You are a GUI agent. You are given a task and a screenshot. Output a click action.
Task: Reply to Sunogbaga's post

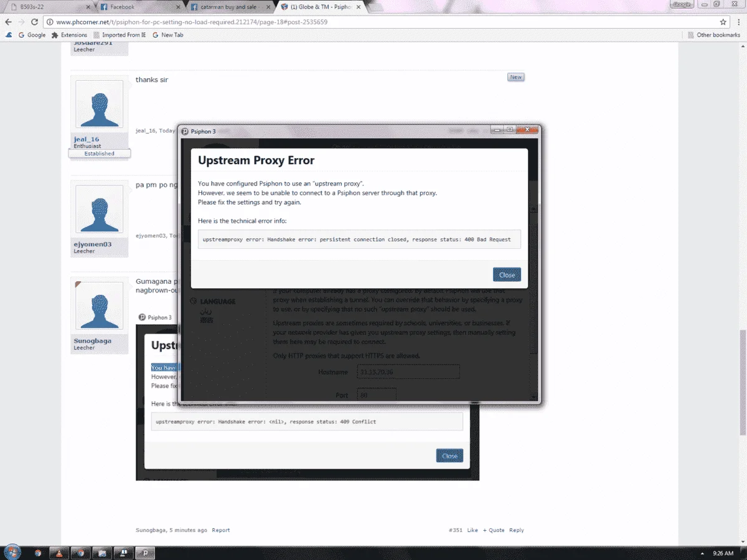517,530
